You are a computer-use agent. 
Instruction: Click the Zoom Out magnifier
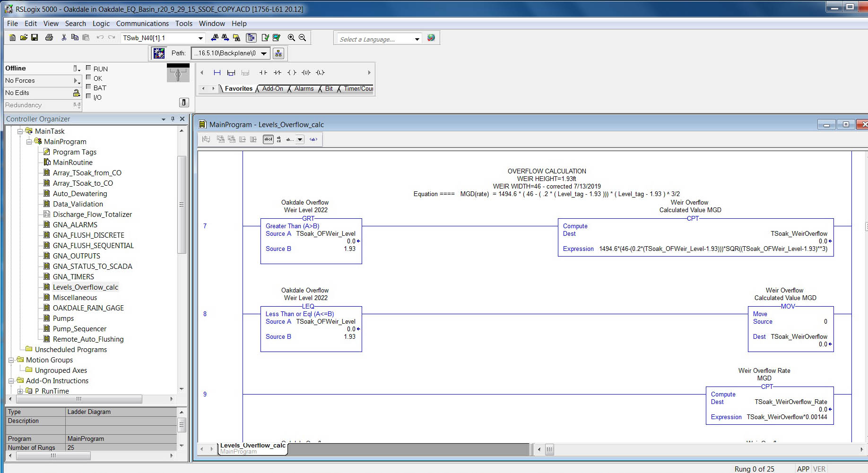tap(303, 38)
